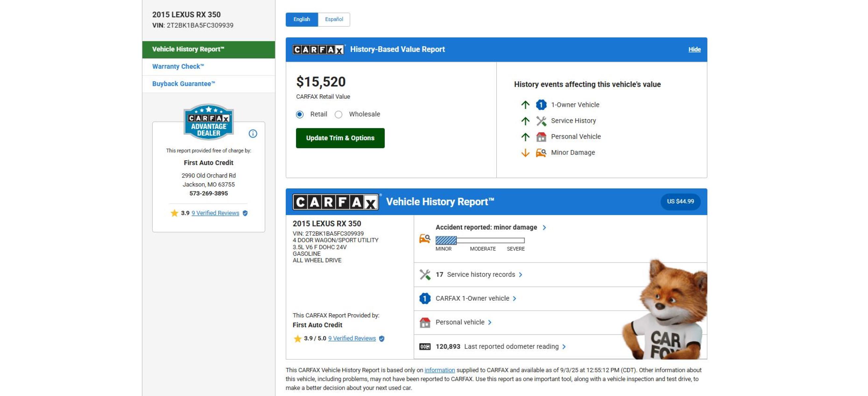868x396 pixels.
Task: Select the Wholesale value radio button
Action: click(x=338, y=115)
